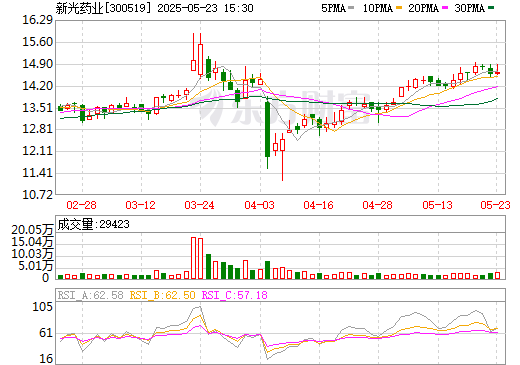Click the 5PMA legend label
The height and width of the screenshot is (365, 520).
pos(333,8)
